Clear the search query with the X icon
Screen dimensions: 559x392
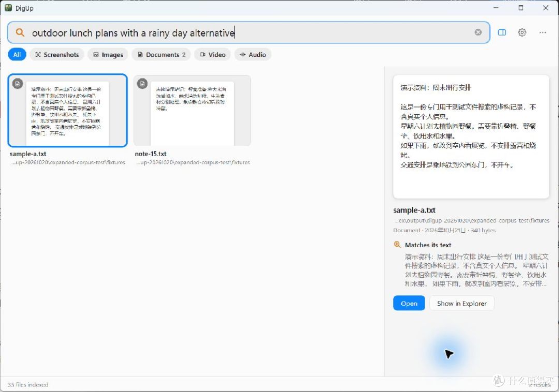[478, 33]
